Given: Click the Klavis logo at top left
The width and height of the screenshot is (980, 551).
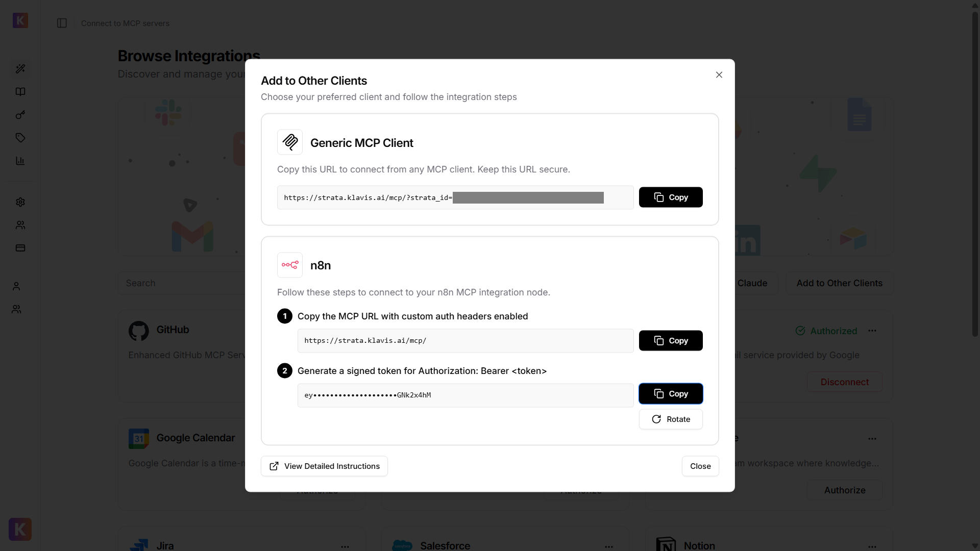Looking at the screenshot, I should 20,21.
